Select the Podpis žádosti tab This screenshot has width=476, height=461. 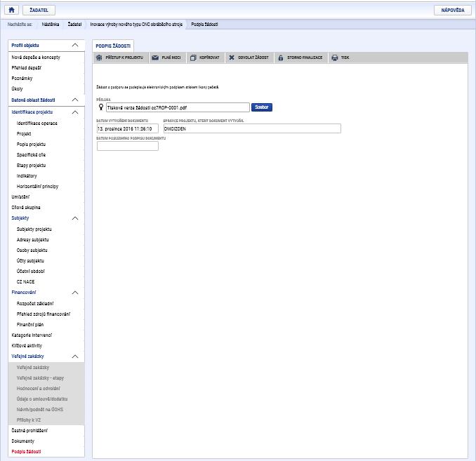[x=113, y=46]
